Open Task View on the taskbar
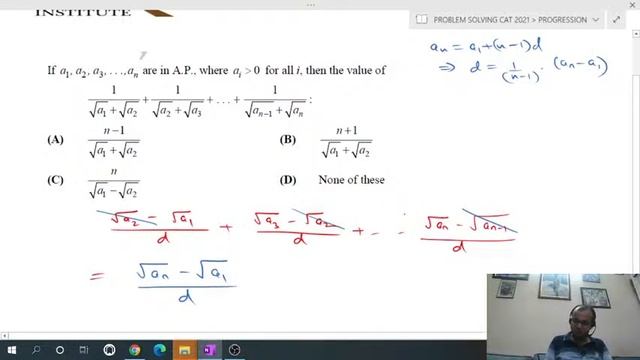Viewport: 640px width, 360px height. tap(84, 350)
